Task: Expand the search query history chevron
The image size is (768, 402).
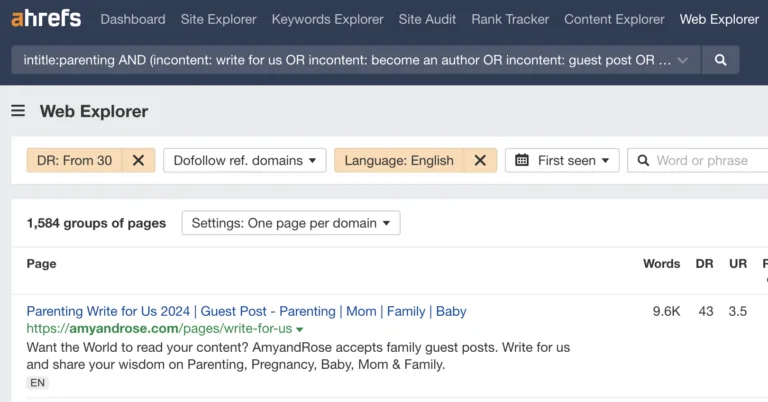Action: click(682, 60)
